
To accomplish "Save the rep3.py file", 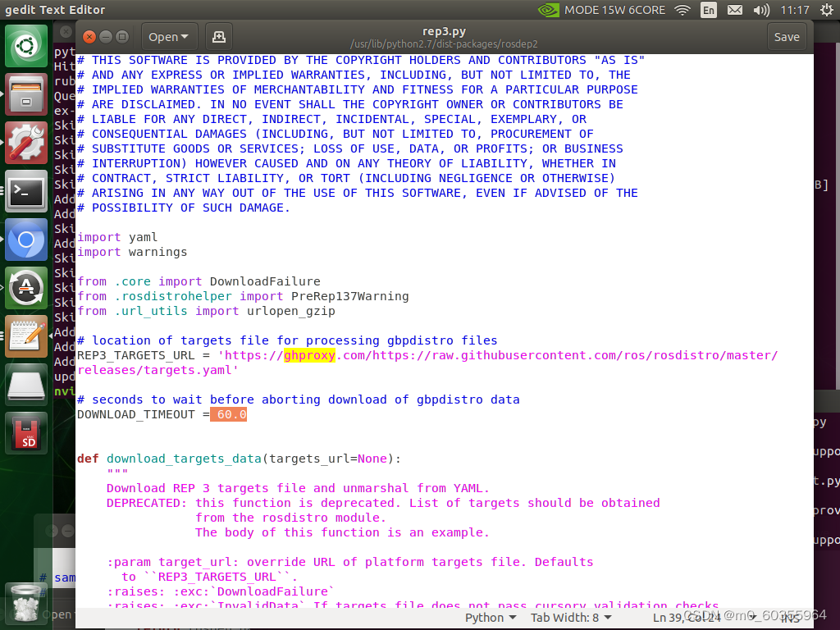I will pos(787,36).
